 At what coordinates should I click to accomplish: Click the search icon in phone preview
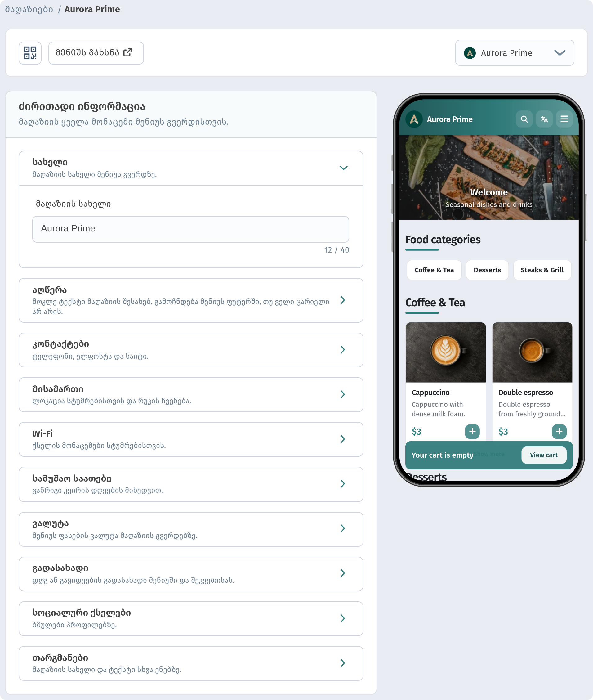524,119
